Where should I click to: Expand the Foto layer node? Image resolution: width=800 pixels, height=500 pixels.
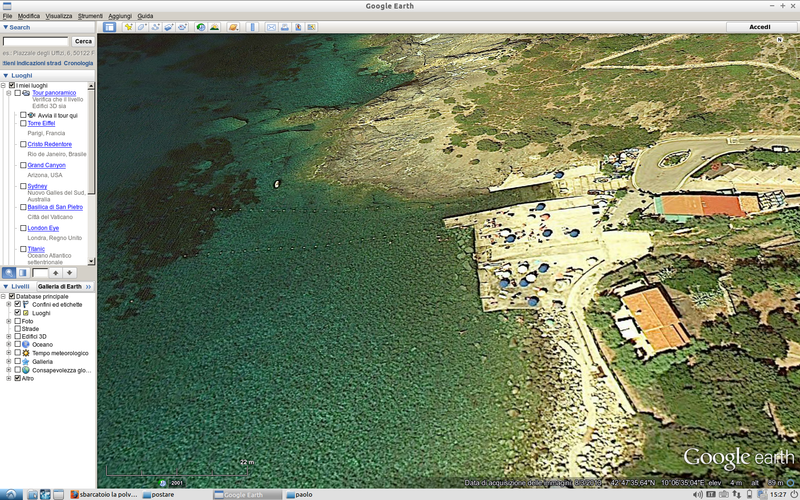(x=8, y=321)
